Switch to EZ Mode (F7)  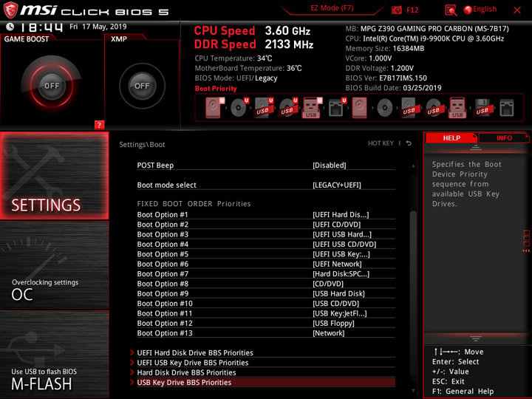332,8
